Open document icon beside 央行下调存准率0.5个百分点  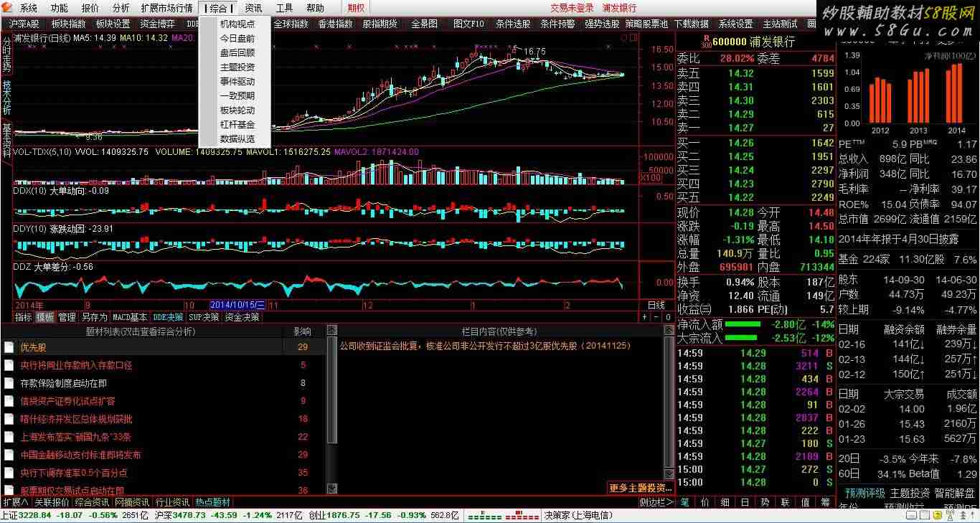9,473
